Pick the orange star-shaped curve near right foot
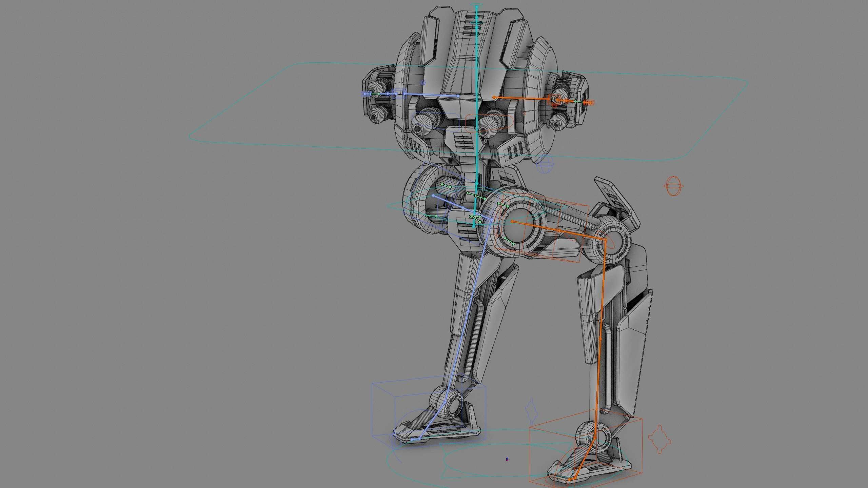The height and width of the screenshot is (488, 868). pyautogui.click(x=660, y=439)
